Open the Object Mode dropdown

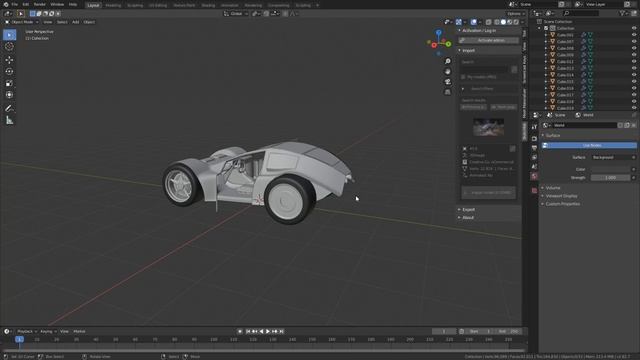pyautogui.click(x=22, y=22)
